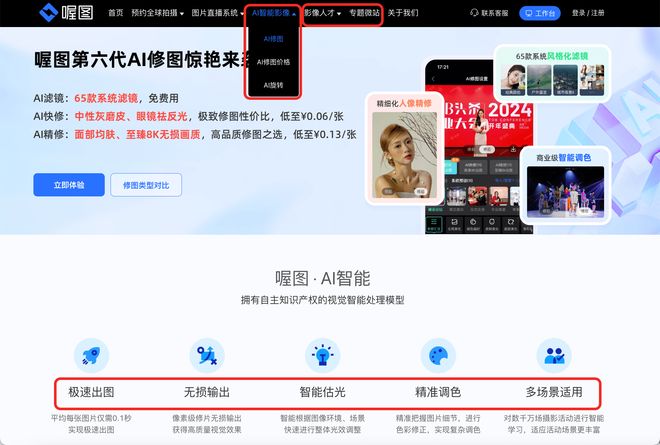Screen dimensions: 660x445
Task: Open the 65款系统风格化滤镜 card
Action: tap(552, 73)
